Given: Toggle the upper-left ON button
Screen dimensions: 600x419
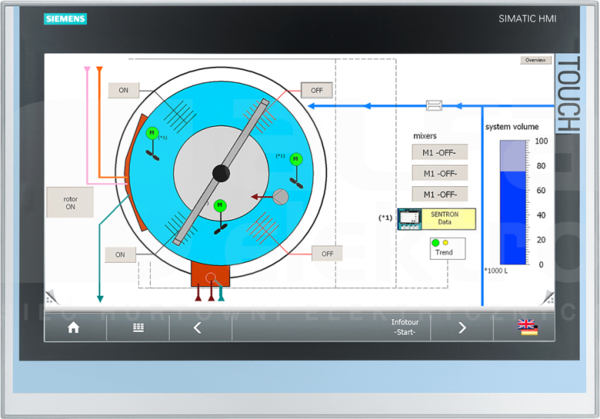Looking at the screenshot, I should [124, 90].
